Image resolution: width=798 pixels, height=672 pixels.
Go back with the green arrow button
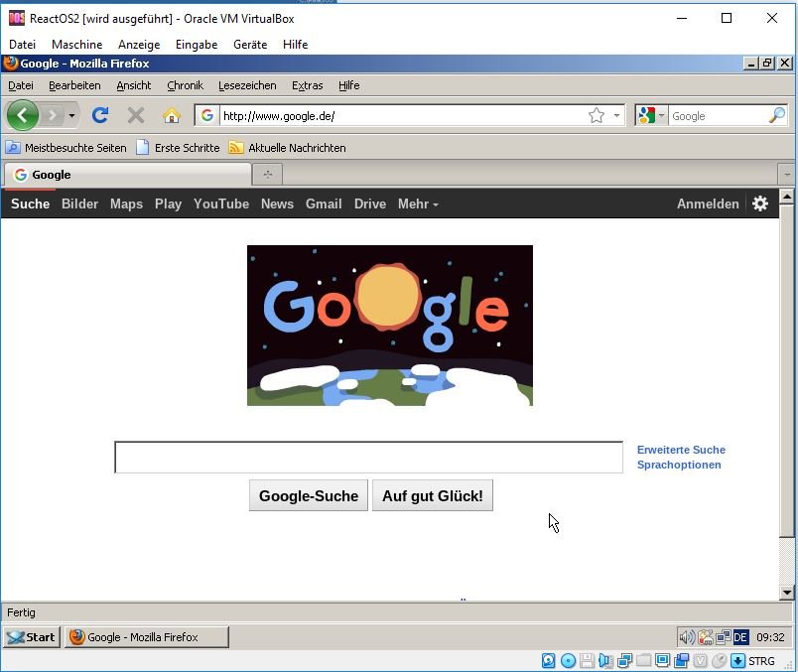tap(23, 115)
